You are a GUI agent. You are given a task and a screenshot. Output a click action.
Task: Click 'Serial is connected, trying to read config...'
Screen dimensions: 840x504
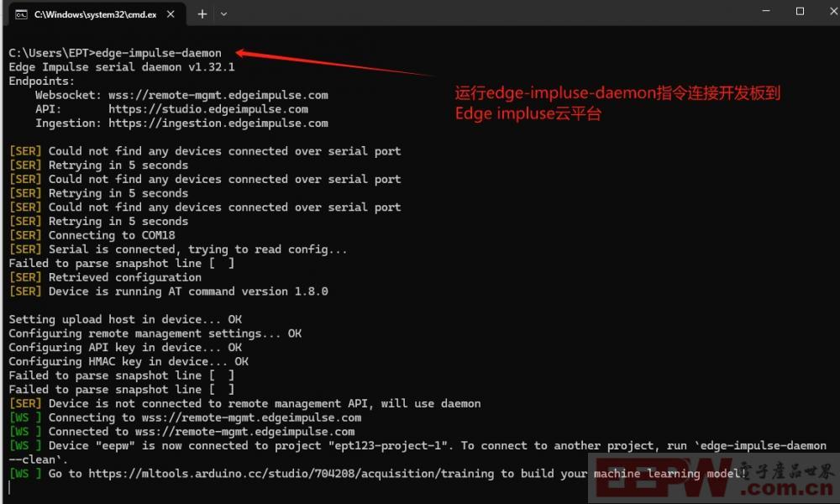(x=197, y=249)
